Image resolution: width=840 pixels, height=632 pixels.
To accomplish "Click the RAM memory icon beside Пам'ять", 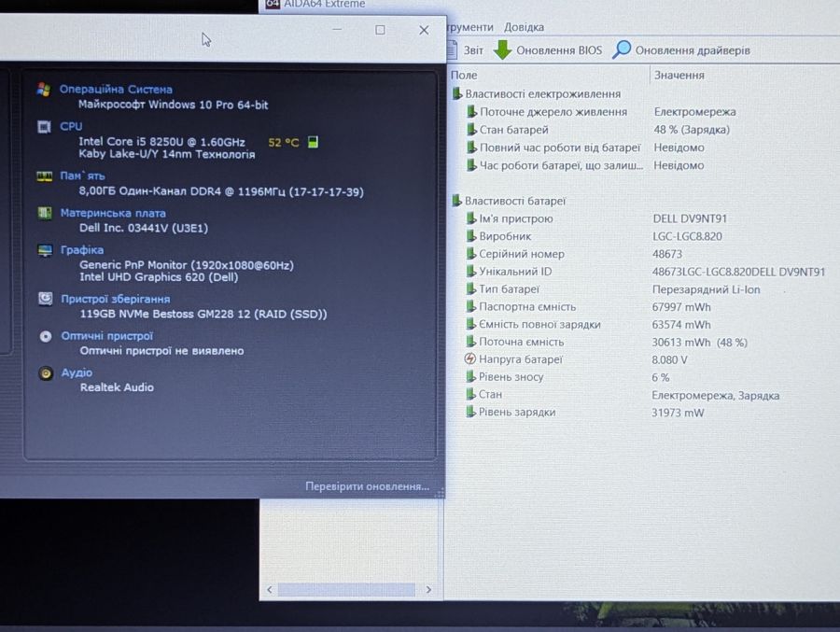I will pyautogui.click(x=44, y=176).
